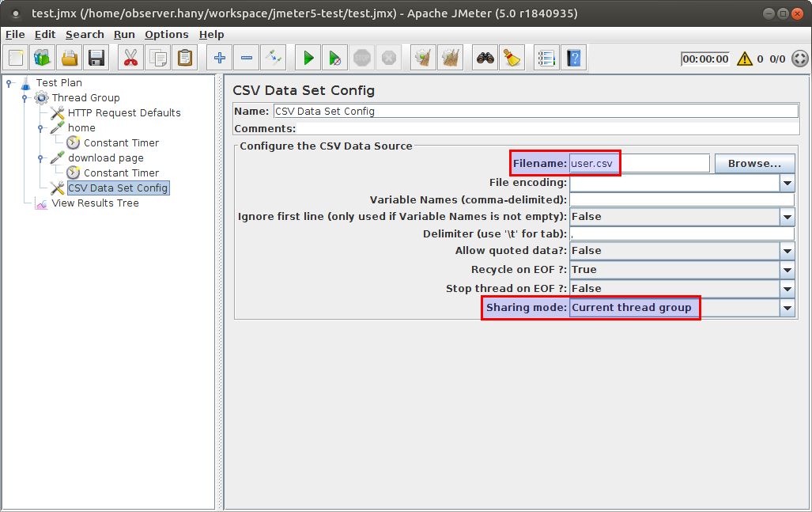Click the Help question mark icon

574,58
